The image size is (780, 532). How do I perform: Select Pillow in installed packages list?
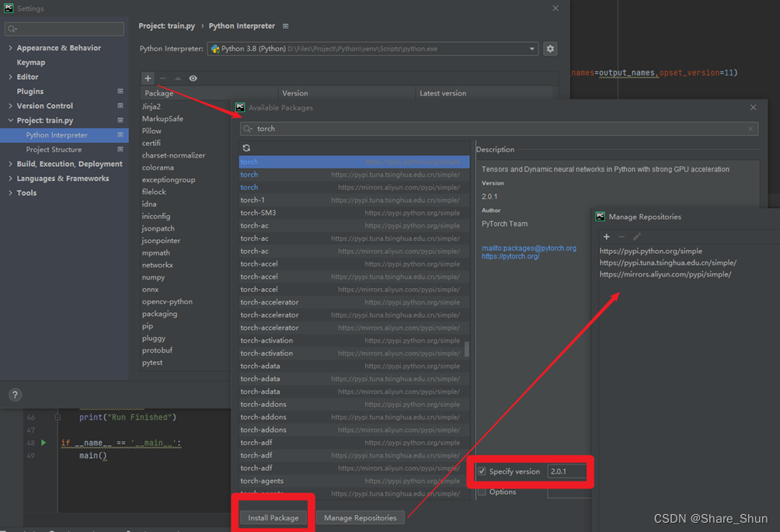151,130
